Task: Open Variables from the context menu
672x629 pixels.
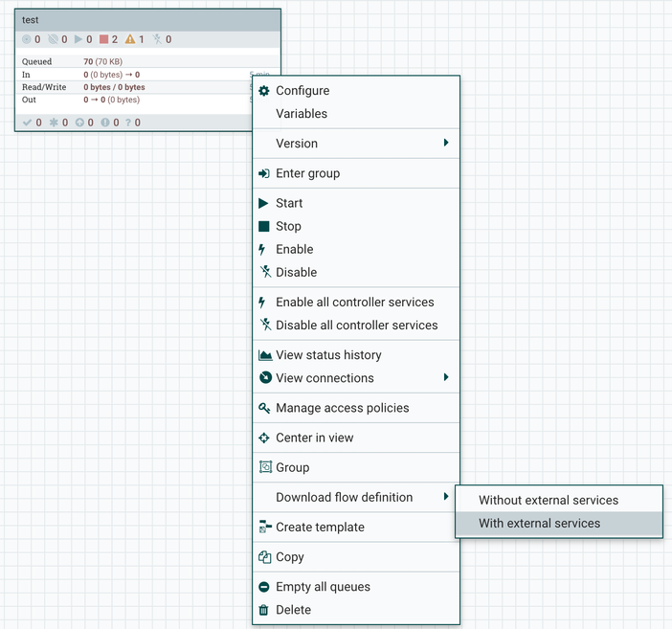Action: (356, 114)
